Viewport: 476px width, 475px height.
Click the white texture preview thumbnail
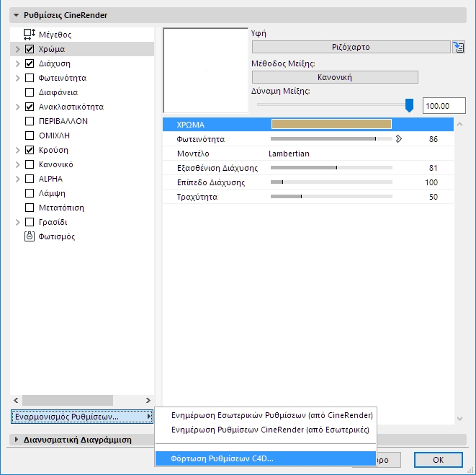(205, 71)
